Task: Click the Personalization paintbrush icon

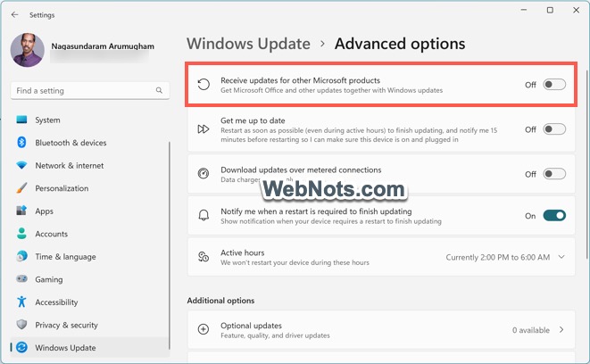Action: 21,188
